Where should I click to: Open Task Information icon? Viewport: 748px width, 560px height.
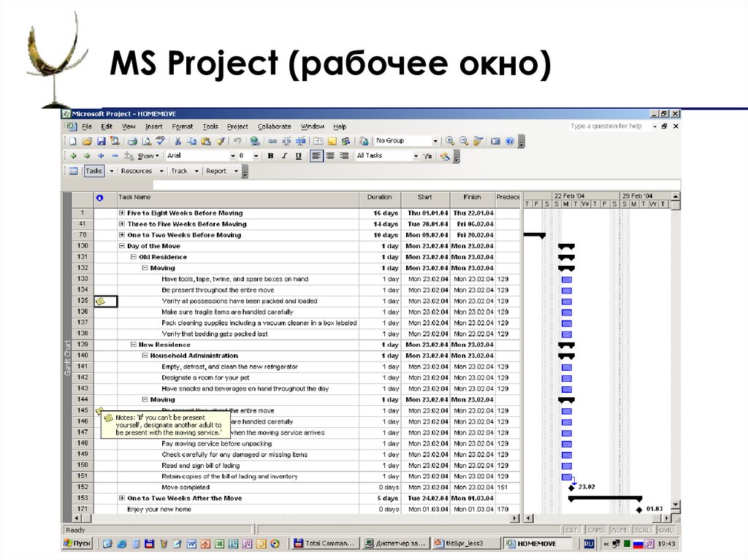coord(318,141)
